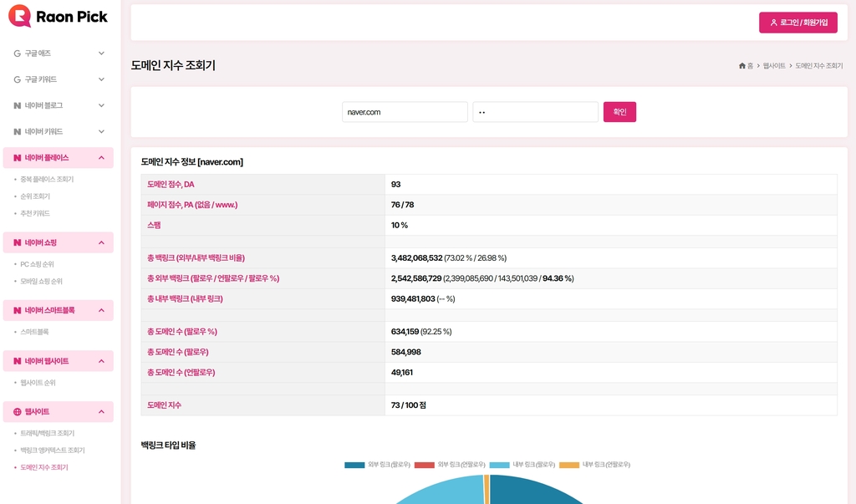Click the globe icon beside 웹사이트

pyautogui.click(x=18, y=412)
